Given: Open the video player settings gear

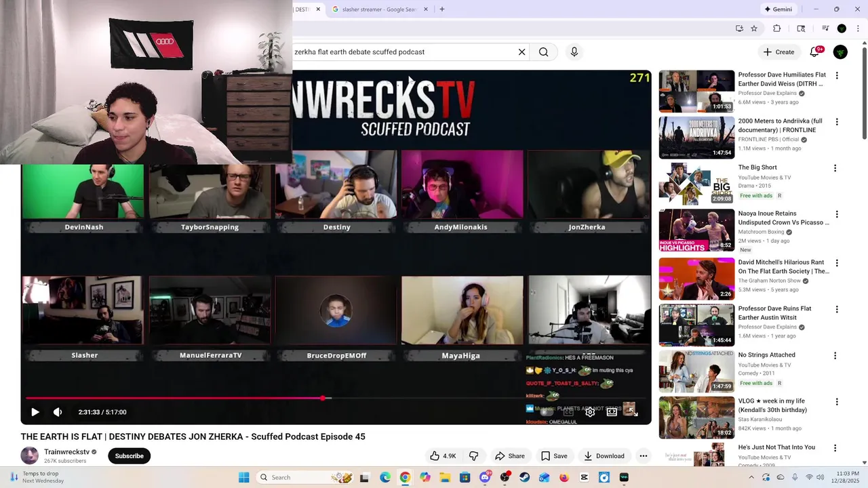Looking at the screenshot, I should (590, 412).
